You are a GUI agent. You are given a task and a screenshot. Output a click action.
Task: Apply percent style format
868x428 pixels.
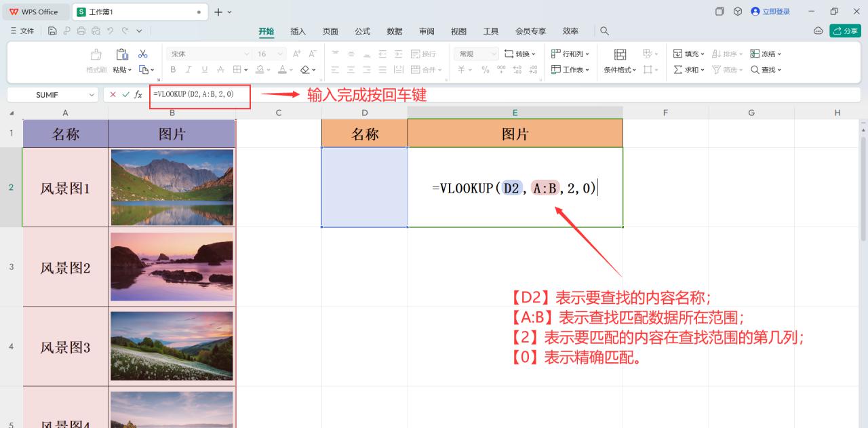point(485,70)
